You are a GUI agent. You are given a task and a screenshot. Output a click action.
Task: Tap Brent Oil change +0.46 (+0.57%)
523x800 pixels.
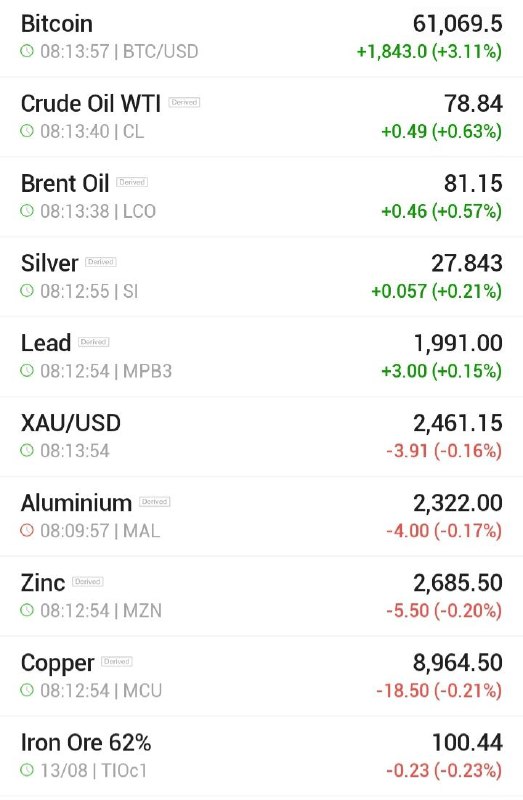tap(442, 211)
